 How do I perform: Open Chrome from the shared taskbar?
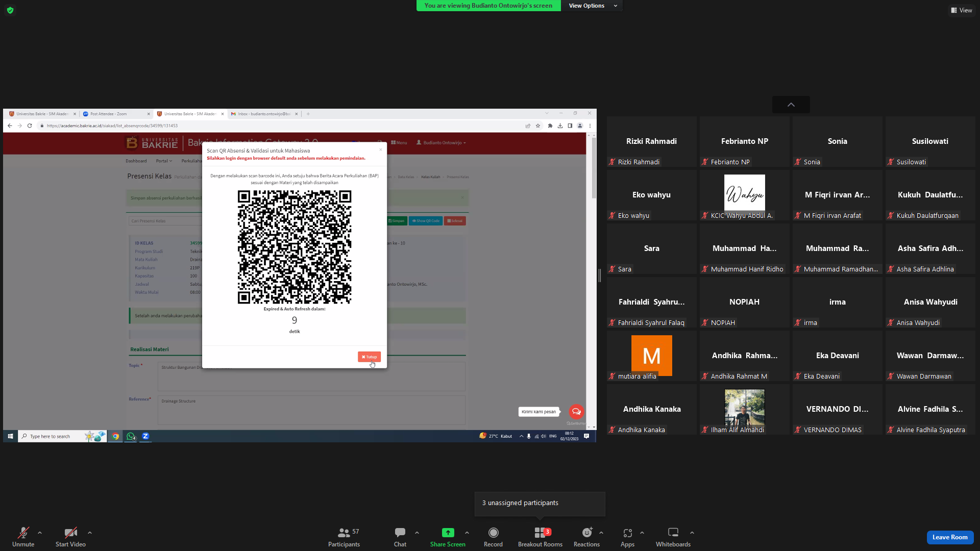pyautogui.click(x=116, y=436)
